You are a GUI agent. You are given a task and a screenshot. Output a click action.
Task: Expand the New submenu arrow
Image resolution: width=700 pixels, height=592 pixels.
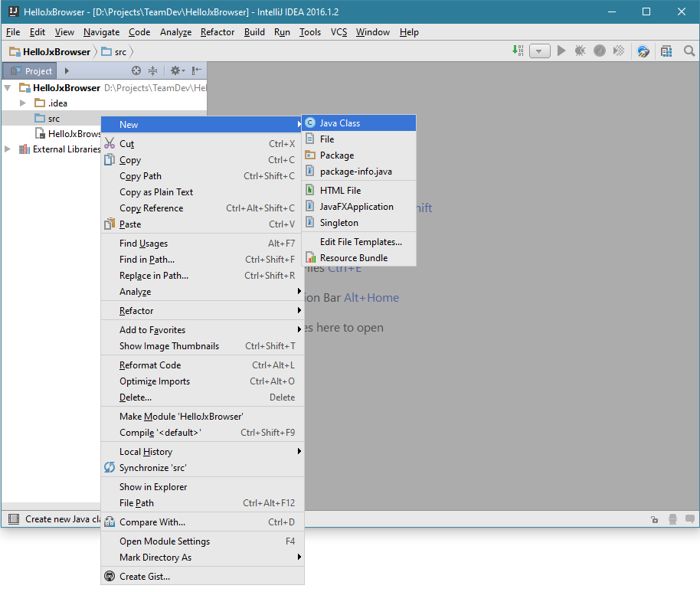[x=299, y=124]
